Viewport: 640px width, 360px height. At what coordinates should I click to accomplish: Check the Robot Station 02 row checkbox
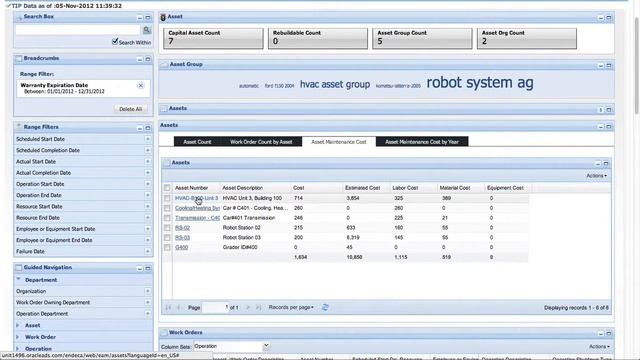click(x=167, y=227)
